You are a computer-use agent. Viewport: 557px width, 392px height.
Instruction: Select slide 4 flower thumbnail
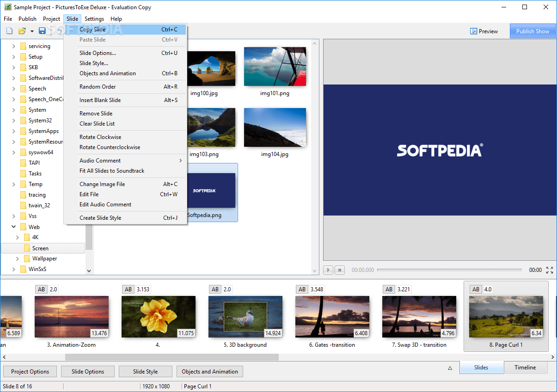[159, 317]
